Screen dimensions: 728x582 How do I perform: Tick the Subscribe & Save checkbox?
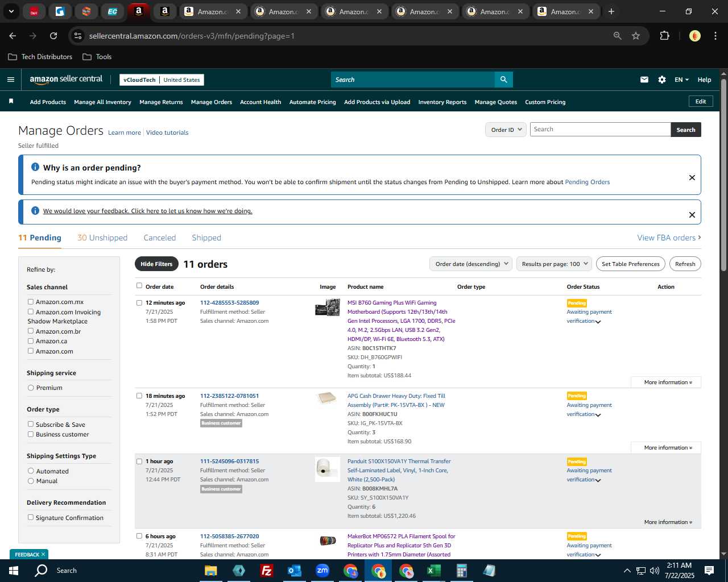(x=31, y=424)
